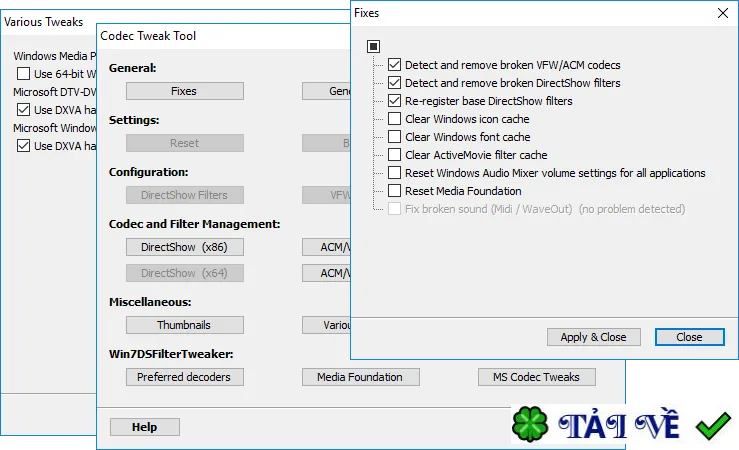The width and height of the screenshot is (739, 450).
Task: Enable Clear ActiveMovie filter cache
Action: (x=394, y=155)
